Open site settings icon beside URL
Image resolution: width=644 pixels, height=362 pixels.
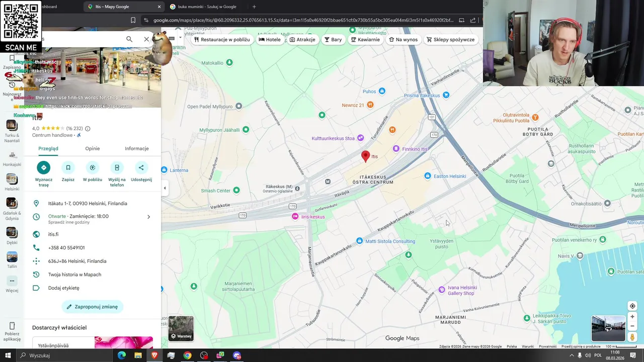146,20
